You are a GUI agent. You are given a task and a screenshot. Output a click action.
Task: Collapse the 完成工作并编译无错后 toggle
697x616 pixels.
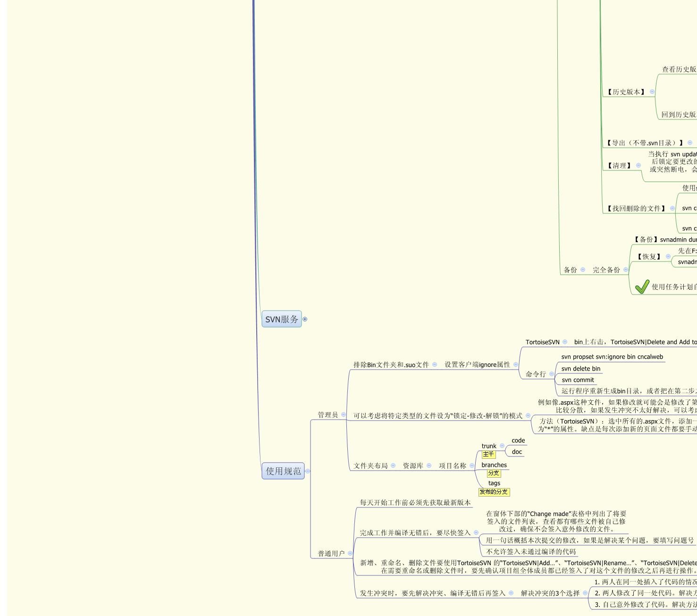[x=476, y=532]
